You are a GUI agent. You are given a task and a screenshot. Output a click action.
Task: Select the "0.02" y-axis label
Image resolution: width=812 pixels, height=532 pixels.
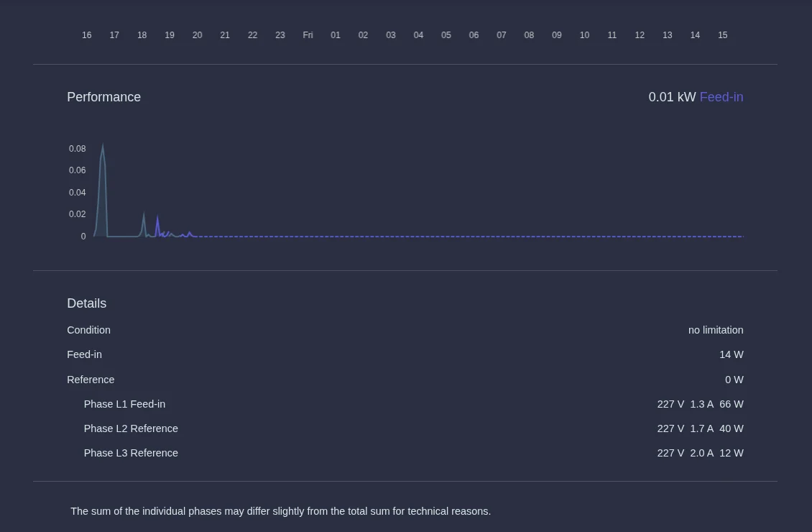[x=77, y=214]
